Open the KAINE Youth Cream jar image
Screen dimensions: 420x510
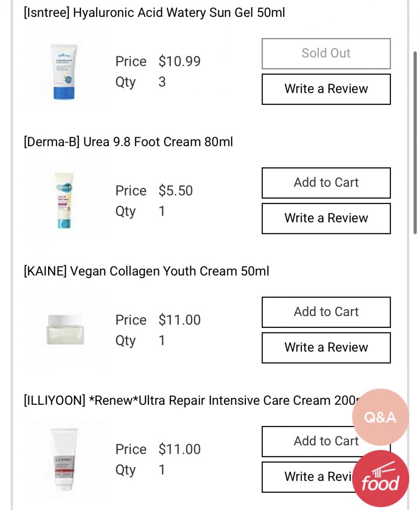pyautogui.click(x=65, y=330)
